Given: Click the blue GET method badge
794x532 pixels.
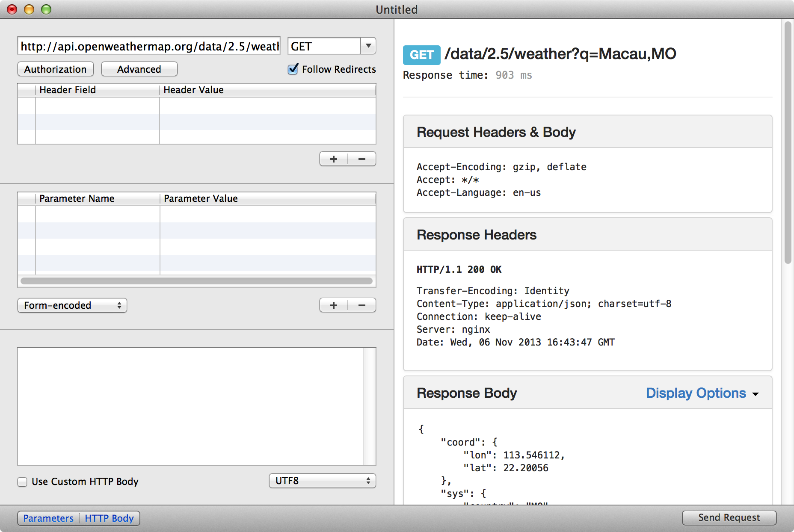Looking at the screenshot, I should 421,55.
